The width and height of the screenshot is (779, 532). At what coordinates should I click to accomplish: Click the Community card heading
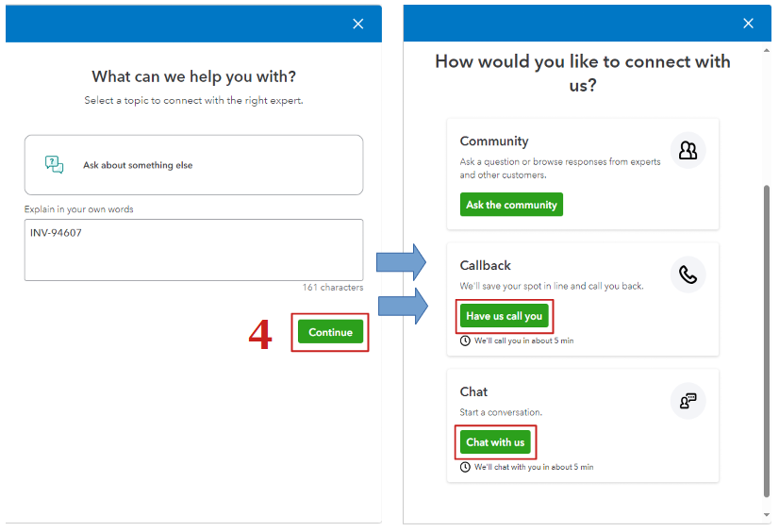(x=494, y=141)
